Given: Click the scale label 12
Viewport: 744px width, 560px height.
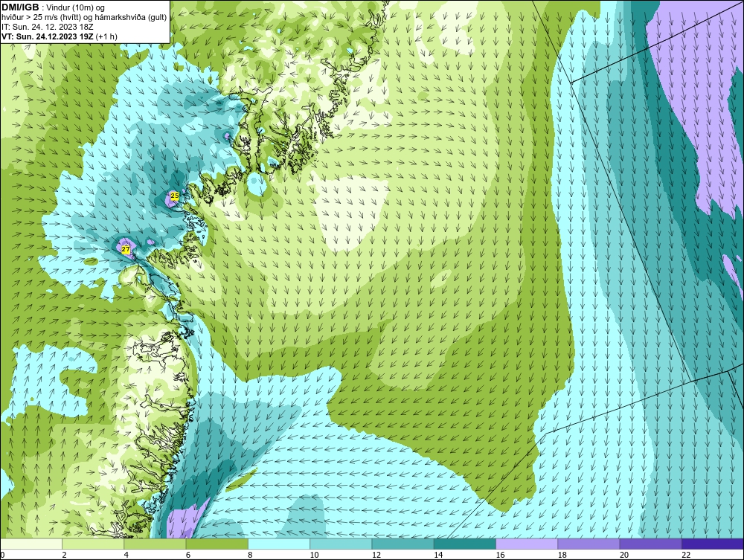Looking at the screenshot, I should (376, 556).
